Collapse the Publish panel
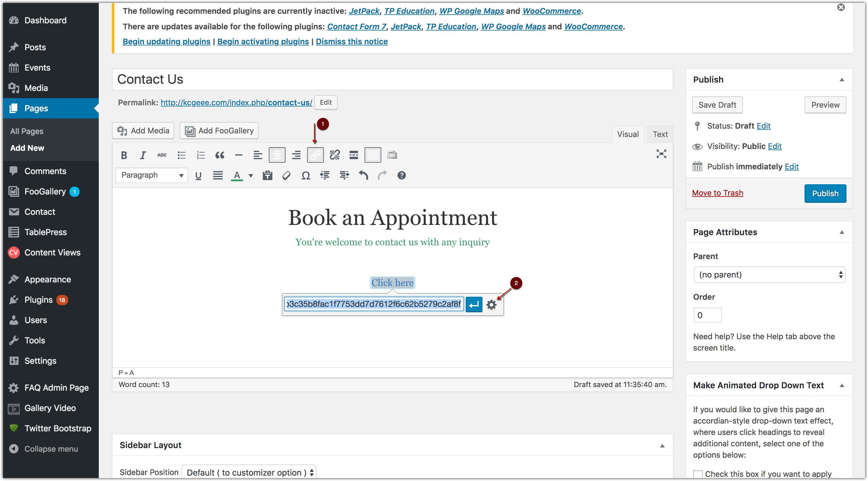This screenshot has height=481, width=868. tap(841, 80)
